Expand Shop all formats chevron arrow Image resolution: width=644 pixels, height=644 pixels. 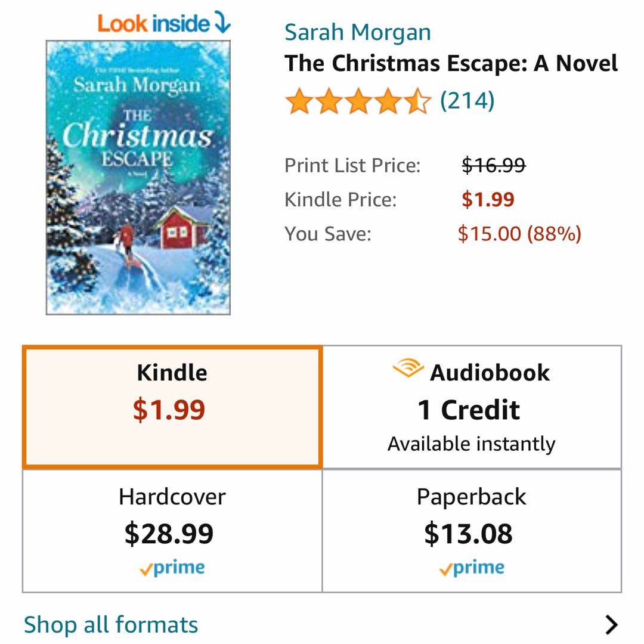point(611,624)
